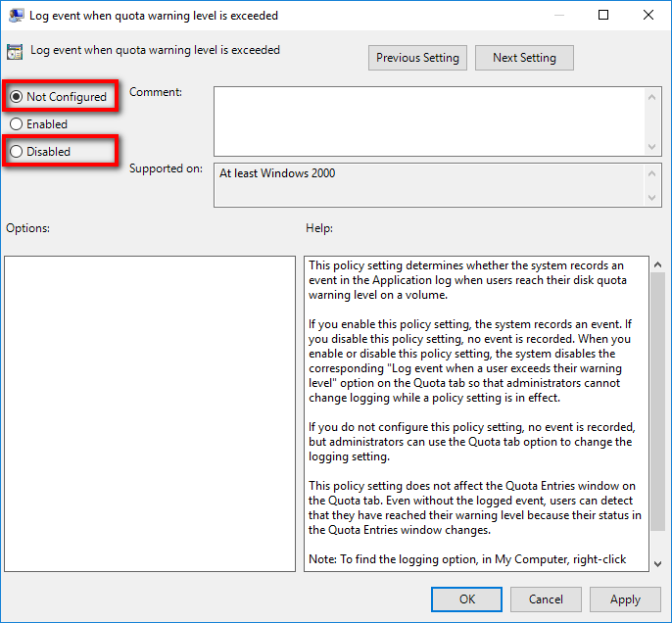
Task: Click the Apply button
Action: pos(625,599)
